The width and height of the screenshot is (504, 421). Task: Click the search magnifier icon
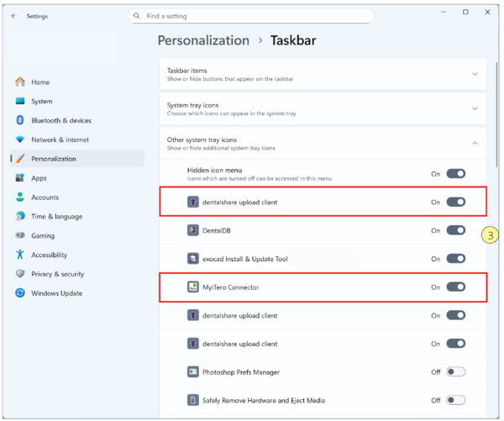[x=137, y=16]
